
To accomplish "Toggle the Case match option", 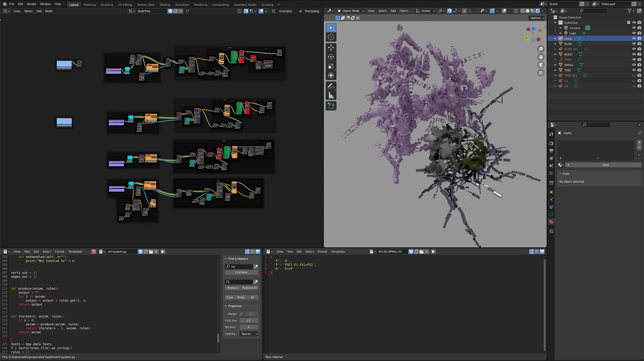I will tap(230, 297).
